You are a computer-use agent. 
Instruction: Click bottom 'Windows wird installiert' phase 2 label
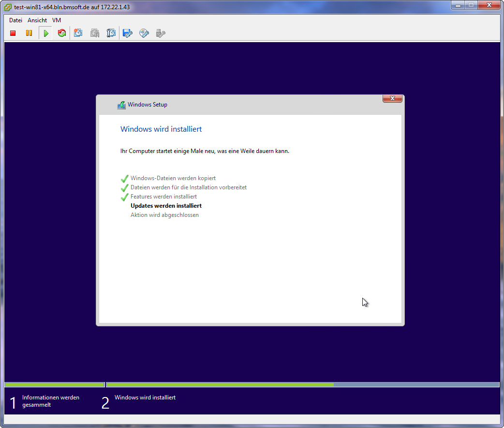(x=145, y=397)
